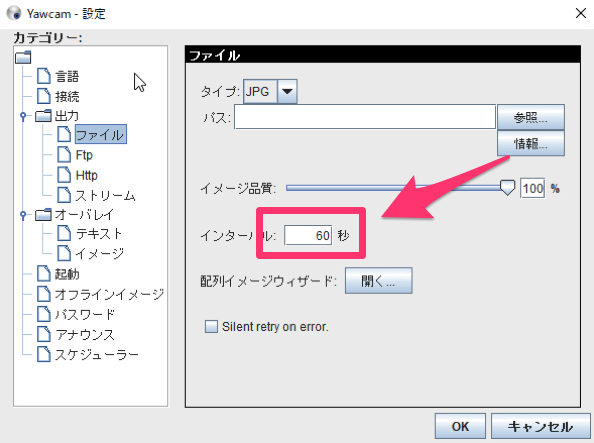Click the document icon beside Http
The width and height of the screenshot is (594, 443).
(64, 175)
